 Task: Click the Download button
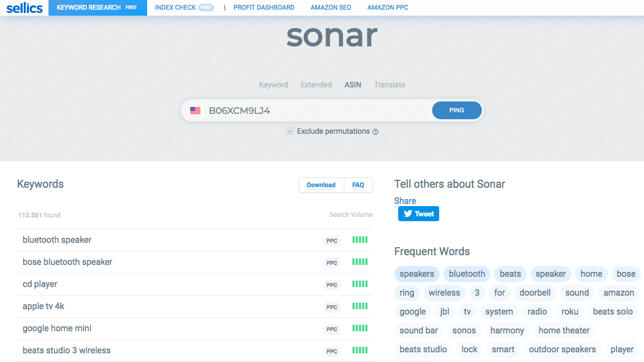pyautogui.click(x=321, y=185)
